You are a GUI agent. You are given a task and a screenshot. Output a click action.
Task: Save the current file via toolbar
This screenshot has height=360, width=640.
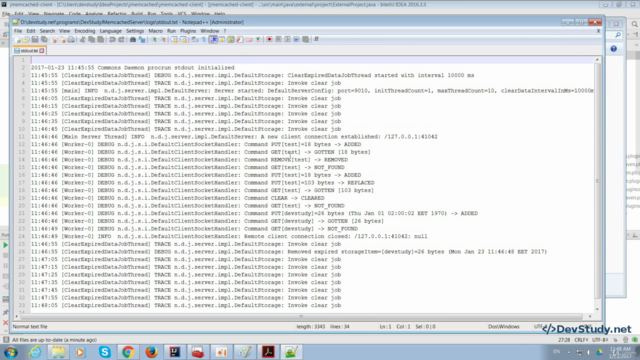coord(35,39)
